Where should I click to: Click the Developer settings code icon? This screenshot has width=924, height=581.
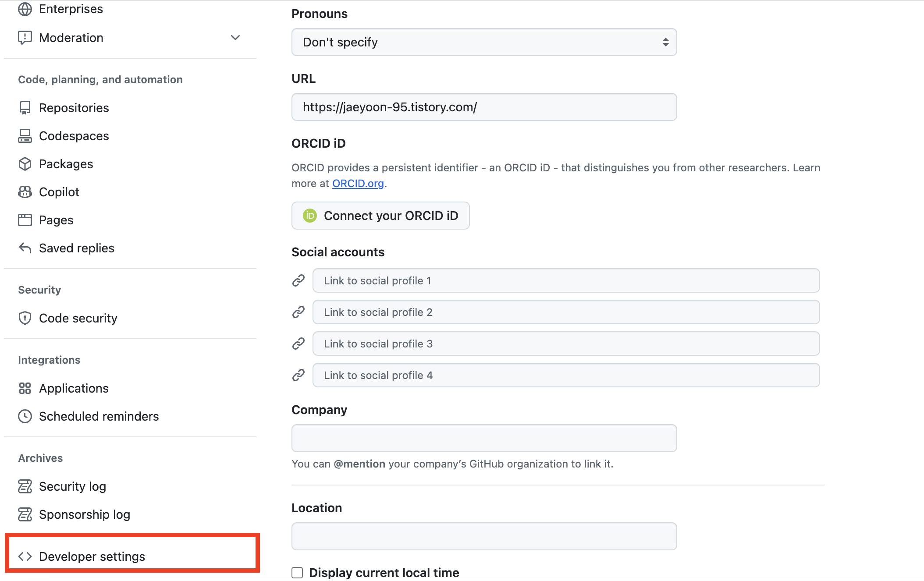coord(25,556)
